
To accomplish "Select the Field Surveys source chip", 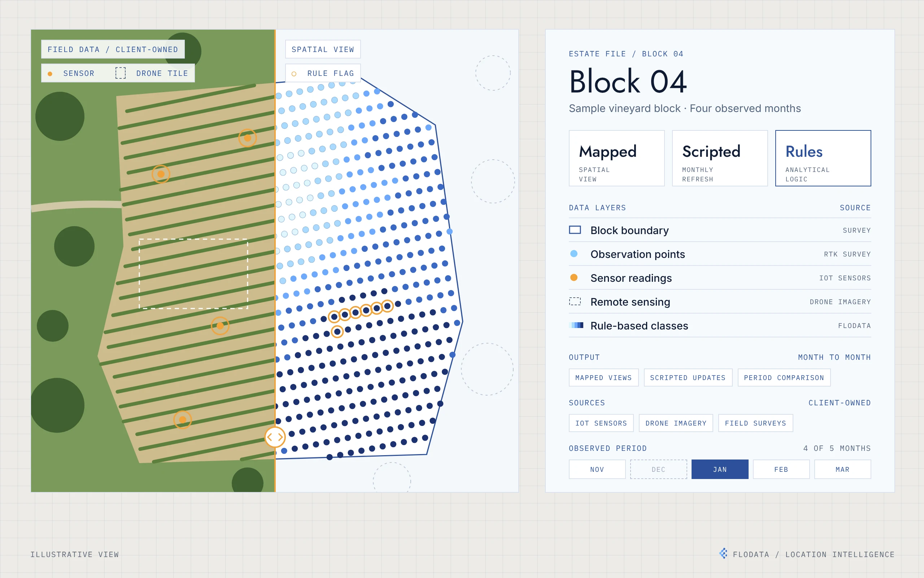I will click(x=755, y=423).
